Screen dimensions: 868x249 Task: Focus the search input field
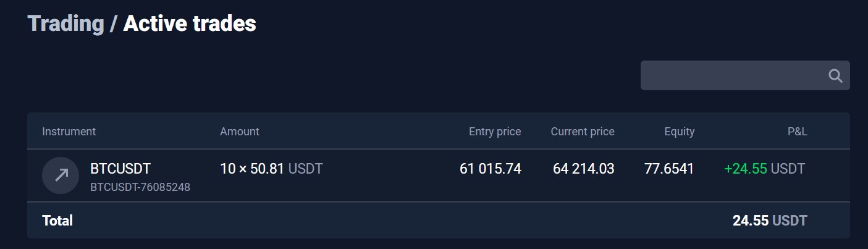coord(745,75)
